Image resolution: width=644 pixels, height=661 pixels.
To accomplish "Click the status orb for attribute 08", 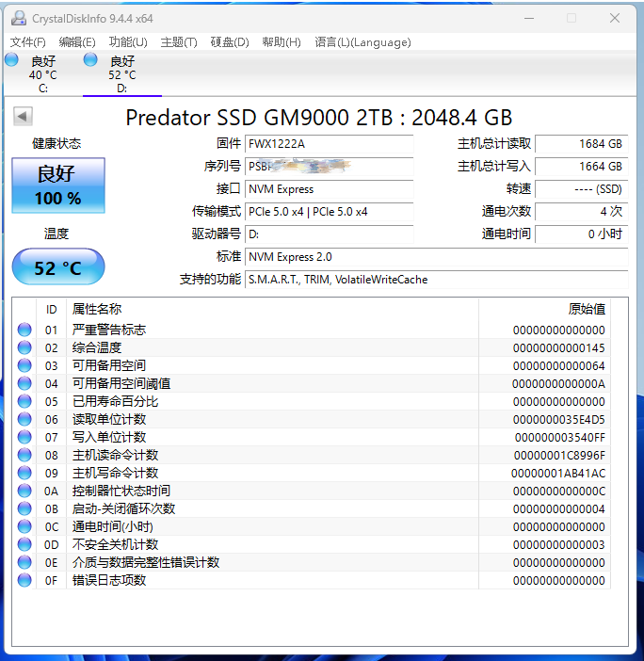I will pos(24,456).
